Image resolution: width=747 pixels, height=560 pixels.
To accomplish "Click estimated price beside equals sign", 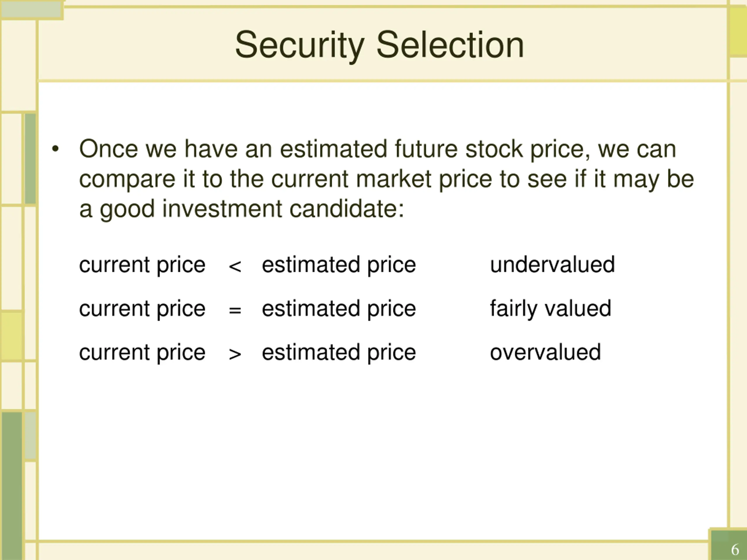I will tap(339, 309).
